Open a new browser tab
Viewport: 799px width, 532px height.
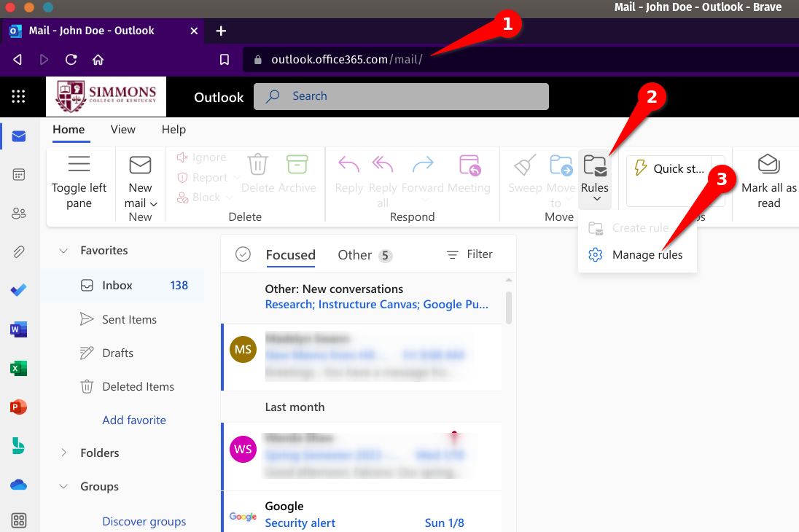point(221,31)
